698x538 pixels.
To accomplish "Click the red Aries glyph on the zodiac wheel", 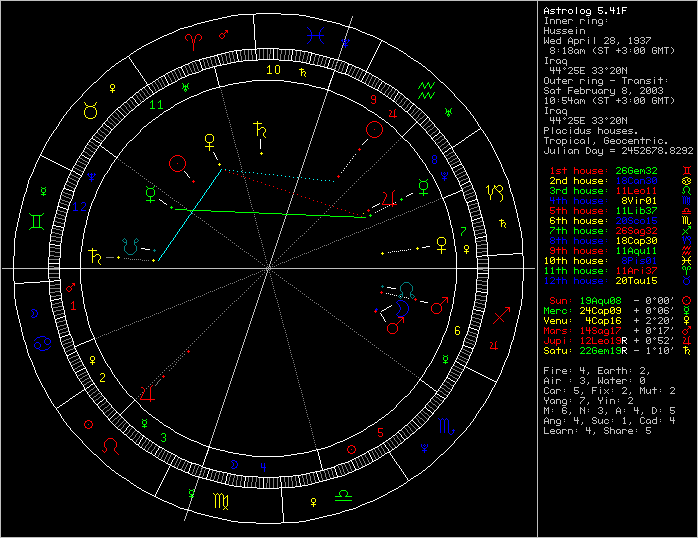I will click(193, 42).
